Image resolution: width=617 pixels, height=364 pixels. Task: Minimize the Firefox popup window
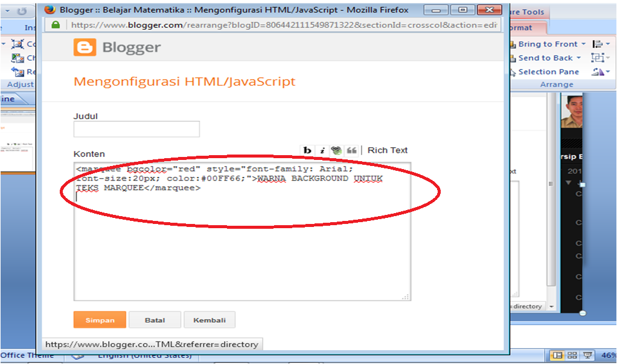tap(436, 10)
